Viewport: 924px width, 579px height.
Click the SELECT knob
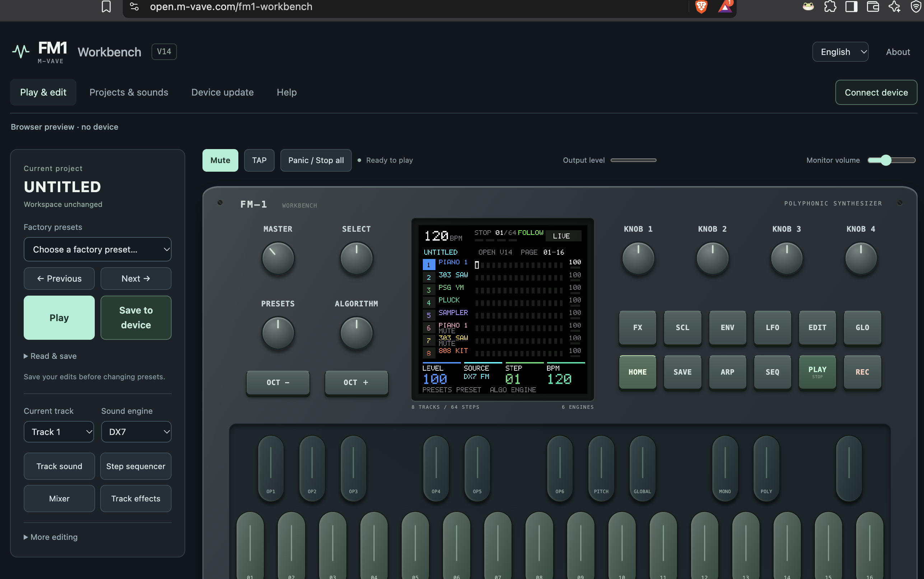[356, 258]
